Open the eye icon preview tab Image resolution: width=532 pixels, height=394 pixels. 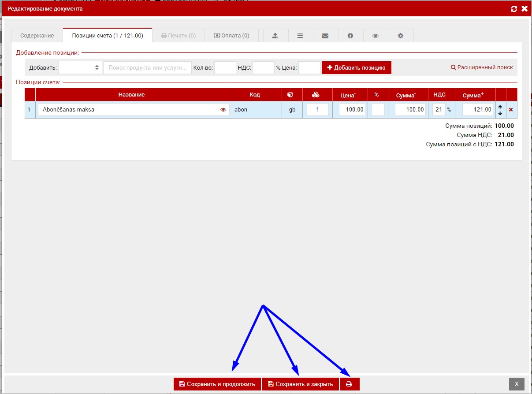click(x=376, y=36)
